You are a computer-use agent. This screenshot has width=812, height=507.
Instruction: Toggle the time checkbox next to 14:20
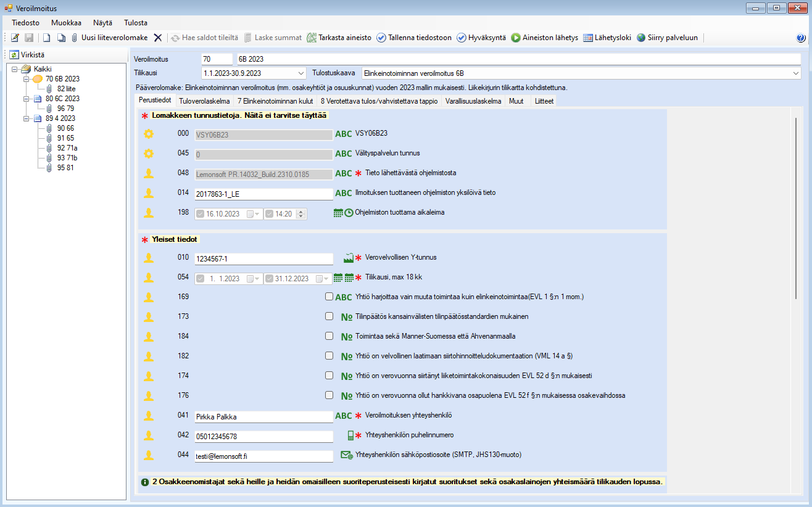click(x=269, y=213)
